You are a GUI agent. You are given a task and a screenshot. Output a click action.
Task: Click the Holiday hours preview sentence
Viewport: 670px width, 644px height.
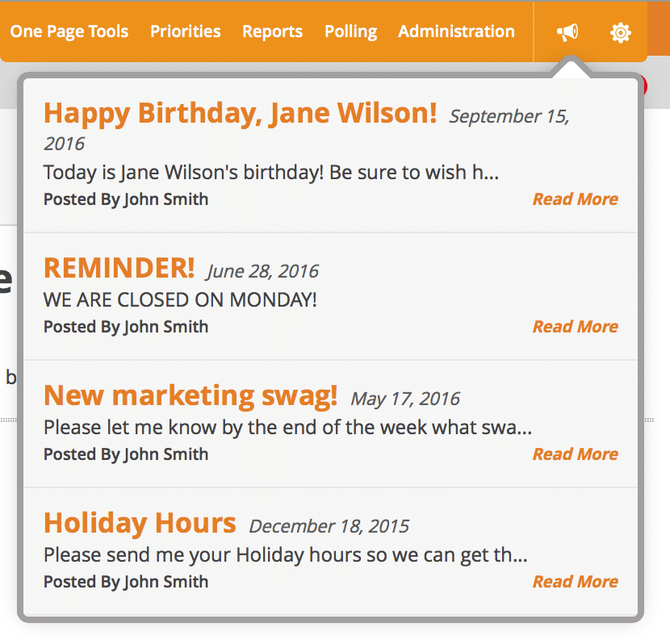tap(286, 555)
